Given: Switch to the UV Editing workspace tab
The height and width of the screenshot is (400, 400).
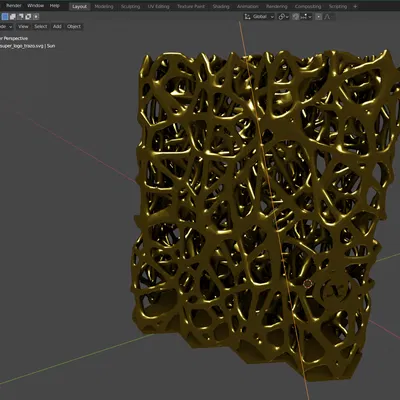Looking at the screenshot, I should tap(158, 6).
